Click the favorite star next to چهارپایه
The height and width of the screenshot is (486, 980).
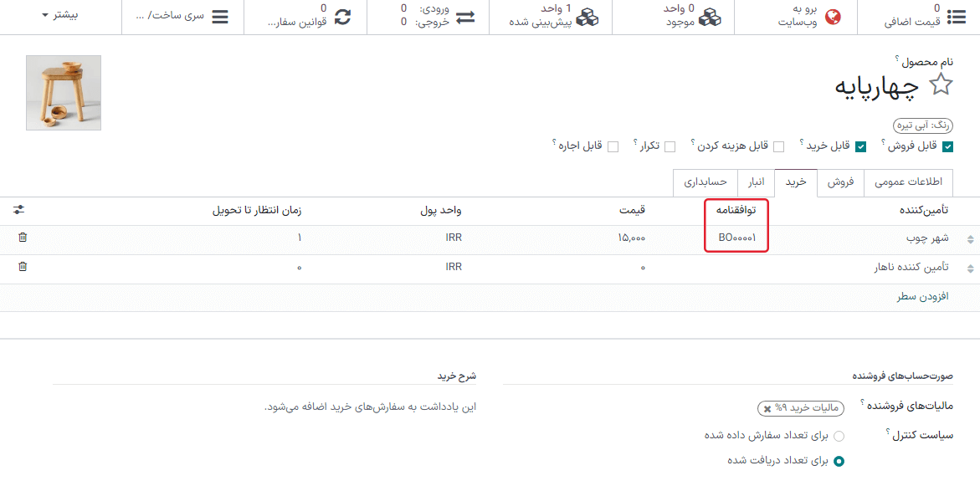[942, 84]
